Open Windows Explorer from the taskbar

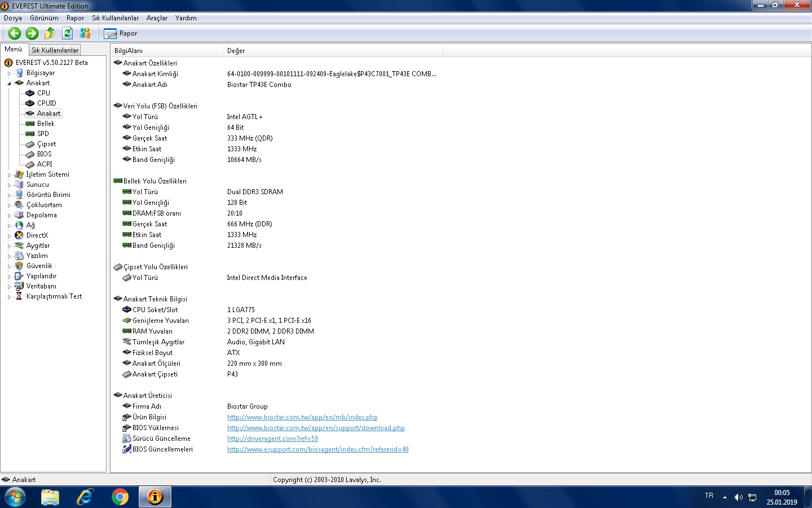tap(50, 497)
